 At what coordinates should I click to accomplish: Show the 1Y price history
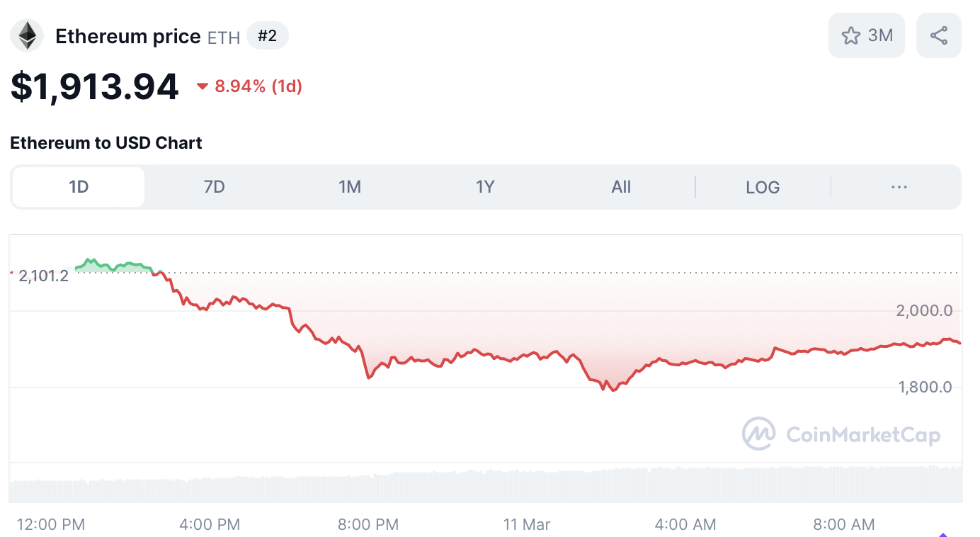pos(485,187)
